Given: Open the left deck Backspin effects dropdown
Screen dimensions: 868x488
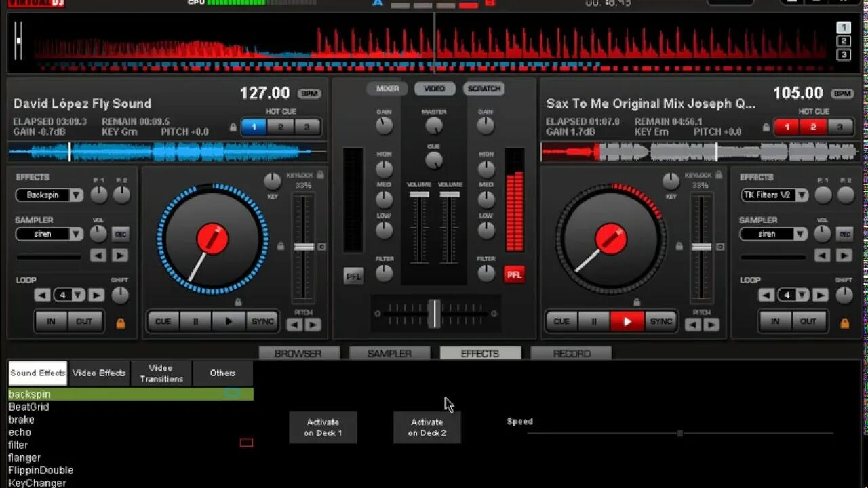Looking at the screenshot, I should click(x=76, y=195).
